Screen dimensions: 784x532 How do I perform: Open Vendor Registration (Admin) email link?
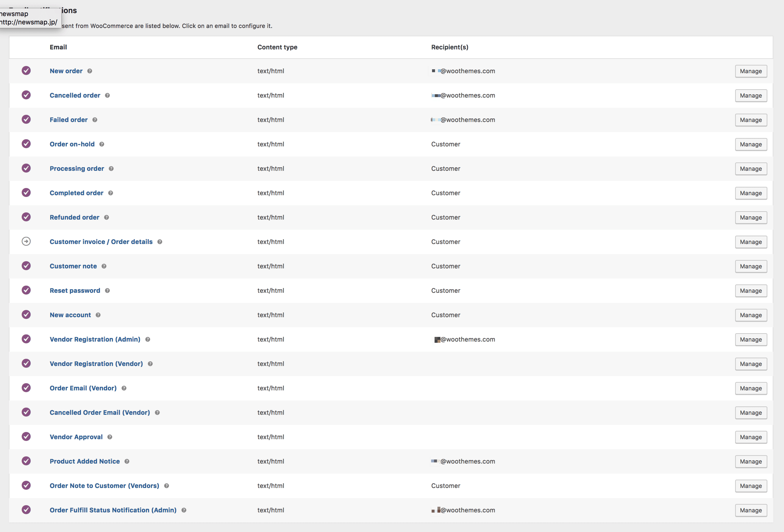click(x=95, y=339)
